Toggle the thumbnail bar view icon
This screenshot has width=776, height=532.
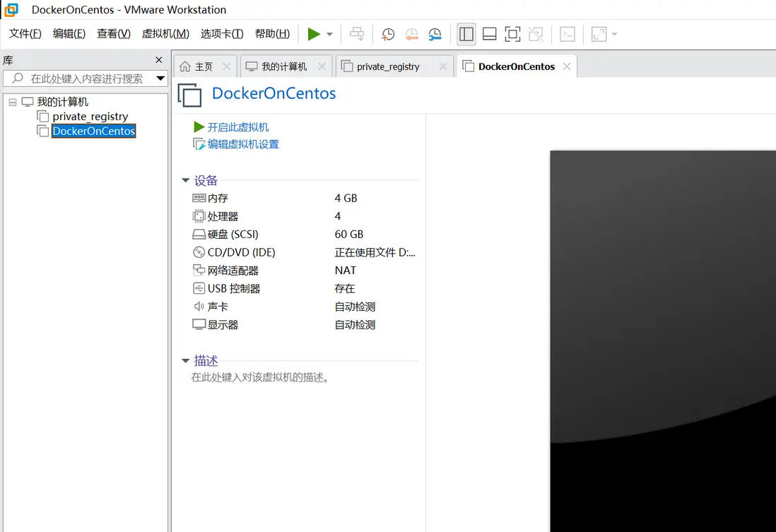coord(490,34)
